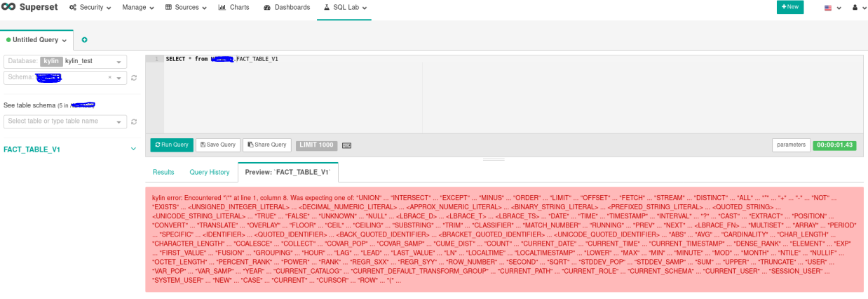Click the query timer 00:00:01.43

point(834,145)
